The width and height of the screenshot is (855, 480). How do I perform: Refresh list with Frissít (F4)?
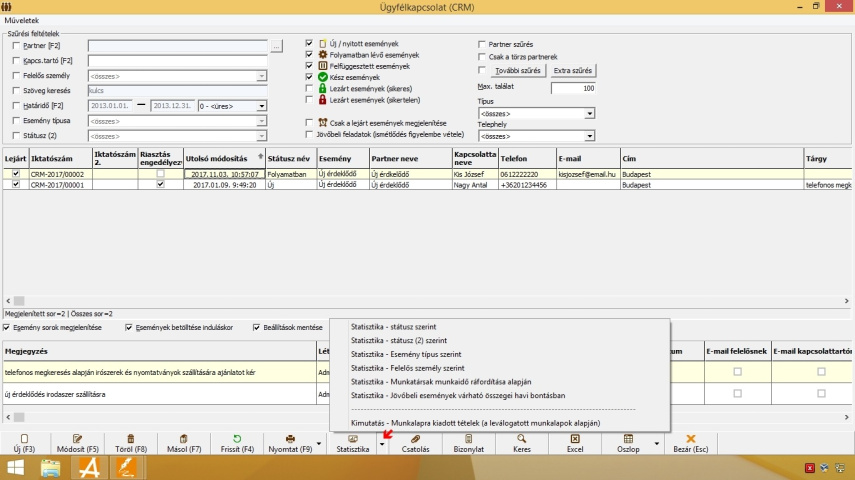pyautogui.click(x=237, y=443)
